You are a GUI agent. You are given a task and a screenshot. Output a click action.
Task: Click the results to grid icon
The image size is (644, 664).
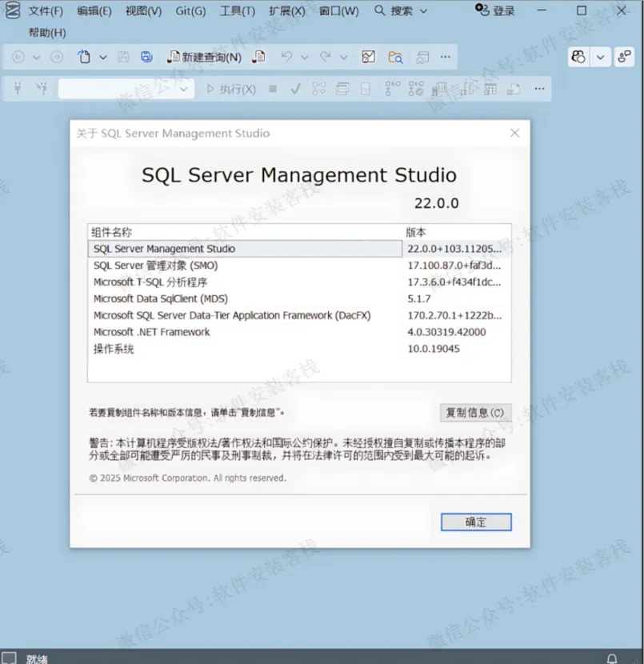(490, 90)
